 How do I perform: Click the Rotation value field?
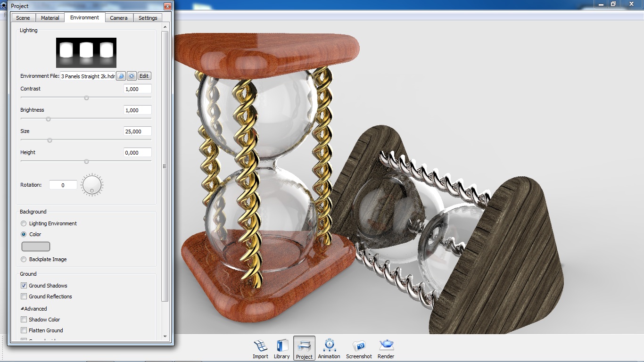click(x=63, y=185)
